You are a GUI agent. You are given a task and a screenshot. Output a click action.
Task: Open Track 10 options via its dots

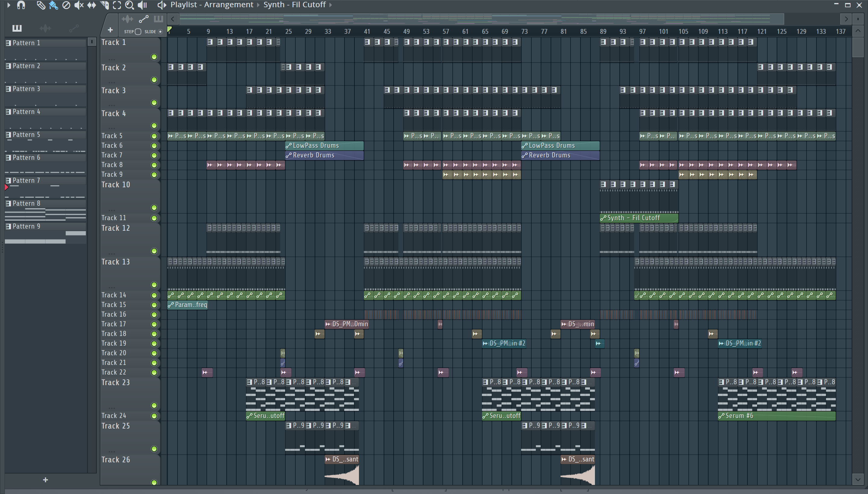coord(112,210)
